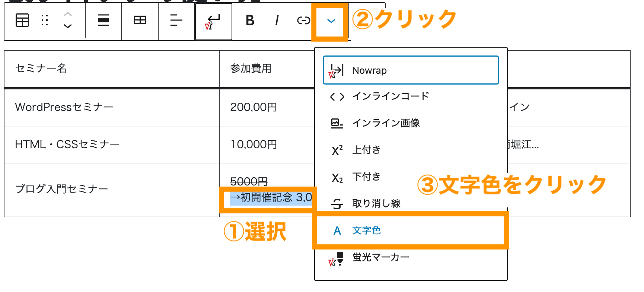The height and width of the screenshot is (292, 644).
Task: Click the HTML・CSSセミナー cell
Action: pyautogui.click(x=112, y=145)
